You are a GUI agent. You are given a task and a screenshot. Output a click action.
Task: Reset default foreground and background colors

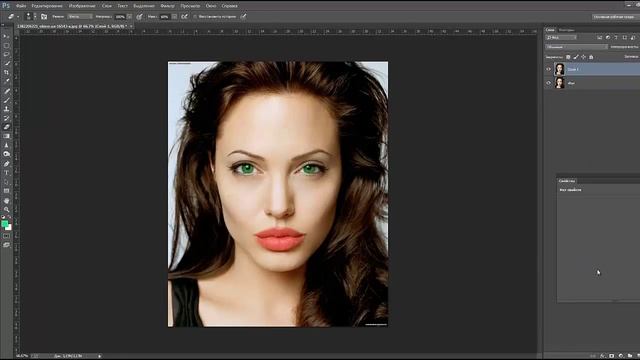[x=3, y=217]
